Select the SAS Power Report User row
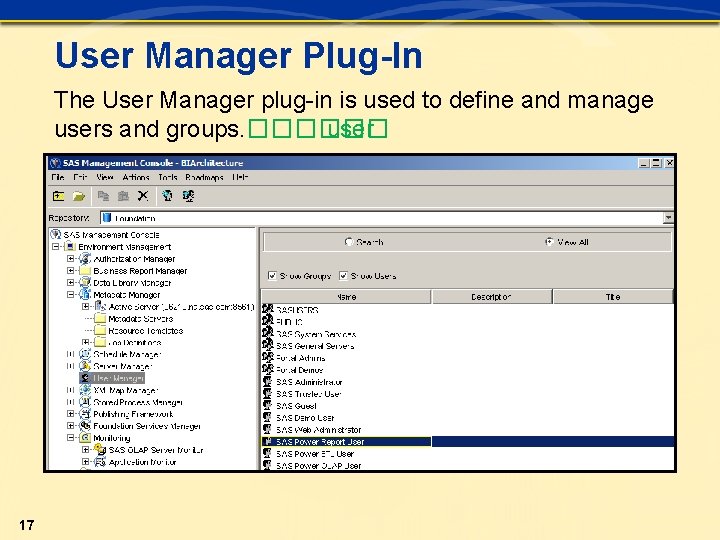Screen dimensions: 720x540 pyautogui.click(x=467, y=442)
